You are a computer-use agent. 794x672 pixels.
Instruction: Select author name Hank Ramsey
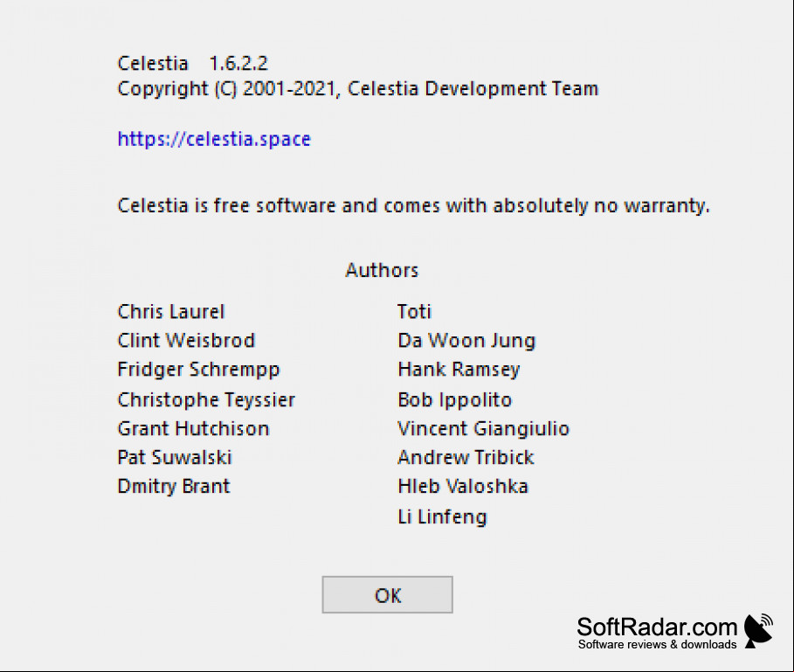pos(459,371)
